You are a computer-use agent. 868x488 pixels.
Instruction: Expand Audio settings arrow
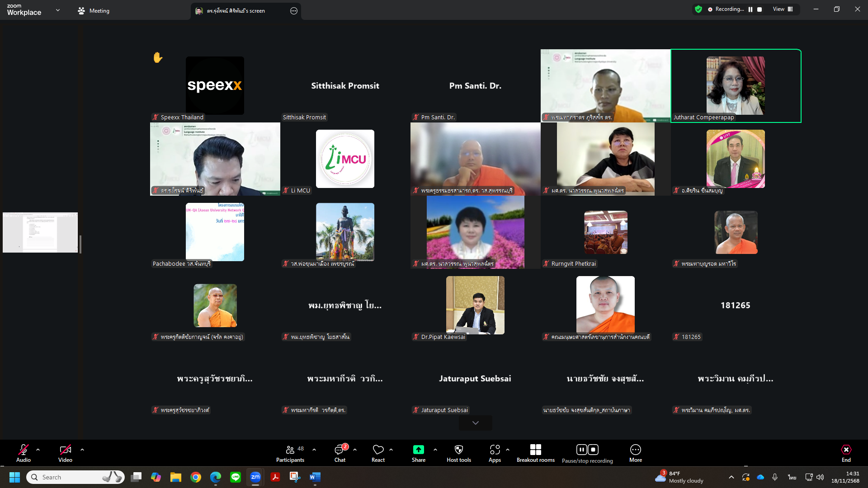tap(38, 450)
